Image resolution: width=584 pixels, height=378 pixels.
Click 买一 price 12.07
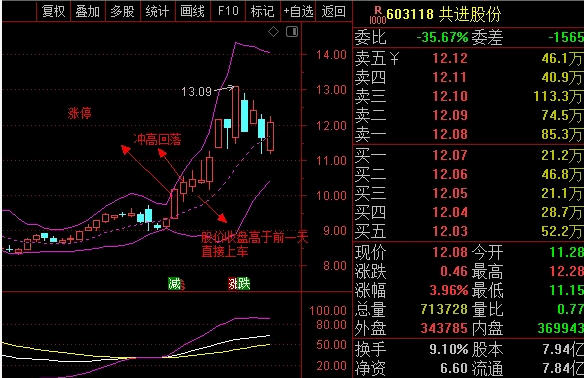coord(450,155)
